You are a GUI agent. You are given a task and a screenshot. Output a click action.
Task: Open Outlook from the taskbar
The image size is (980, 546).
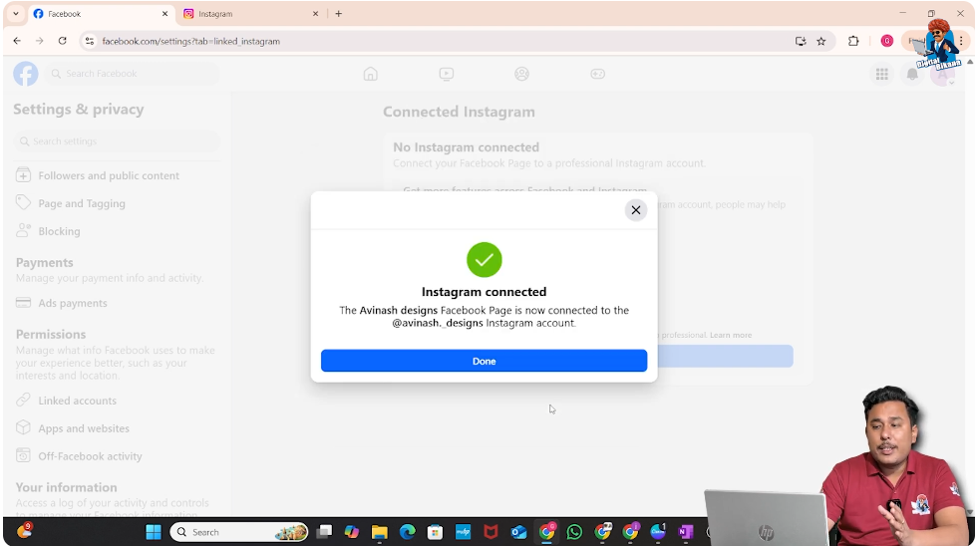point(518,532)
